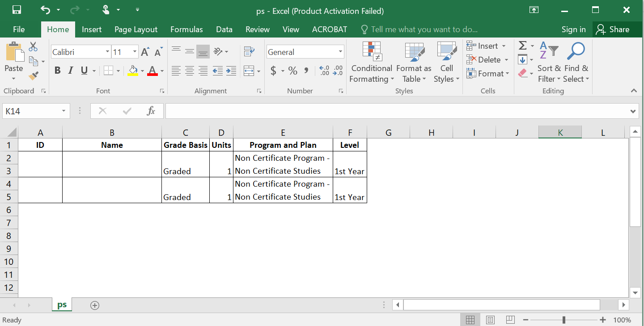Image resolution: width=644 pixels, height=326 pixels.
Task: Switch to the Formulas tab
Action: coord(186,29)
